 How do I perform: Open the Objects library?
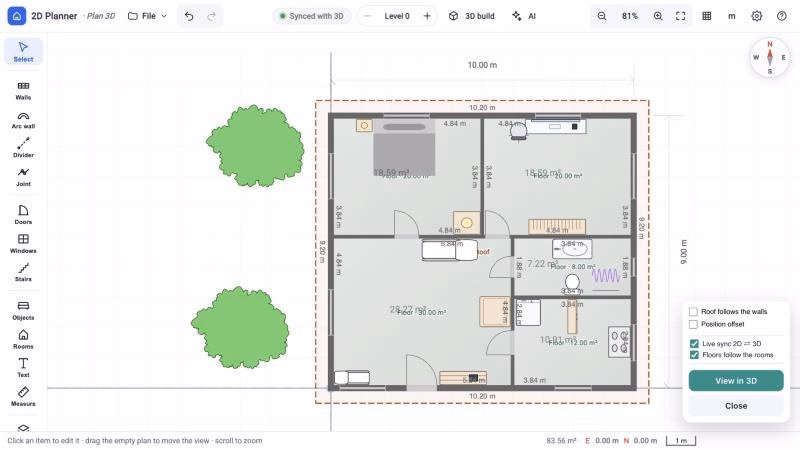click(x=23, y=310)
